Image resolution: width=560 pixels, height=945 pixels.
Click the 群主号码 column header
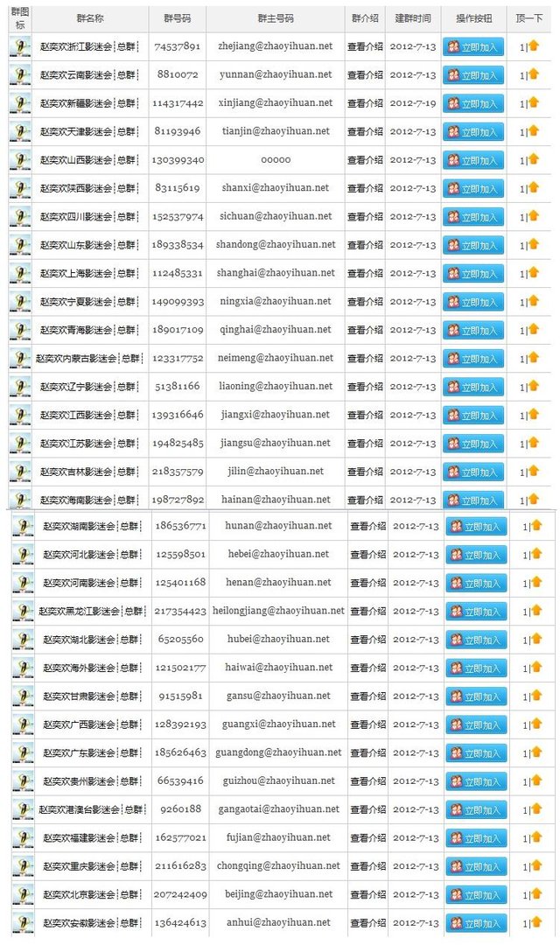point(276,18)
